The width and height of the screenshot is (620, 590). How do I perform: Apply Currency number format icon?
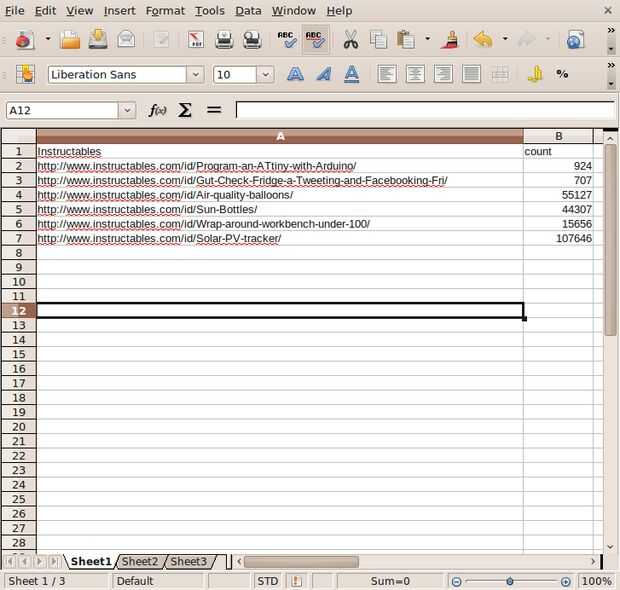coord(535,74)
